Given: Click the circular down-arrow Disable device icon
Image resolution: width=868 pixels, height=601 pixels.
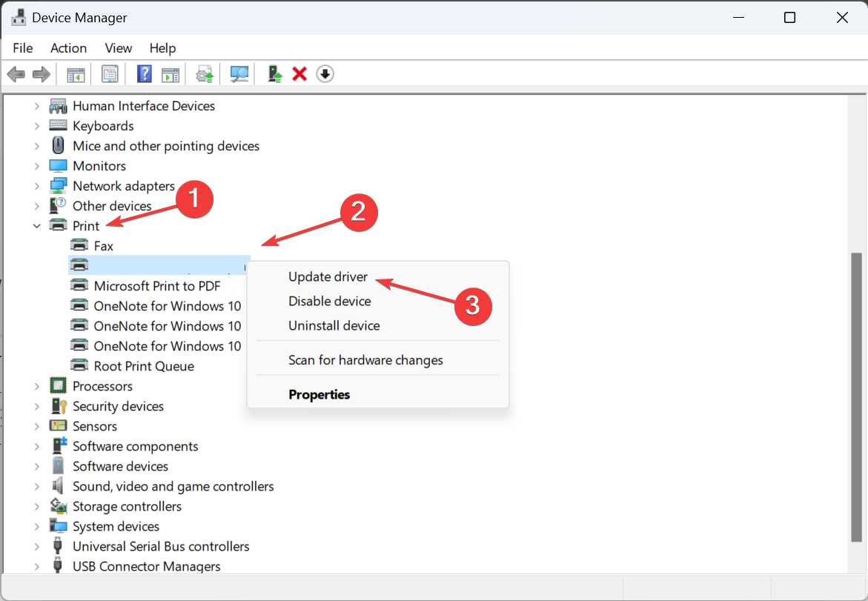Looking at the screenshot, I should [325, 73].
